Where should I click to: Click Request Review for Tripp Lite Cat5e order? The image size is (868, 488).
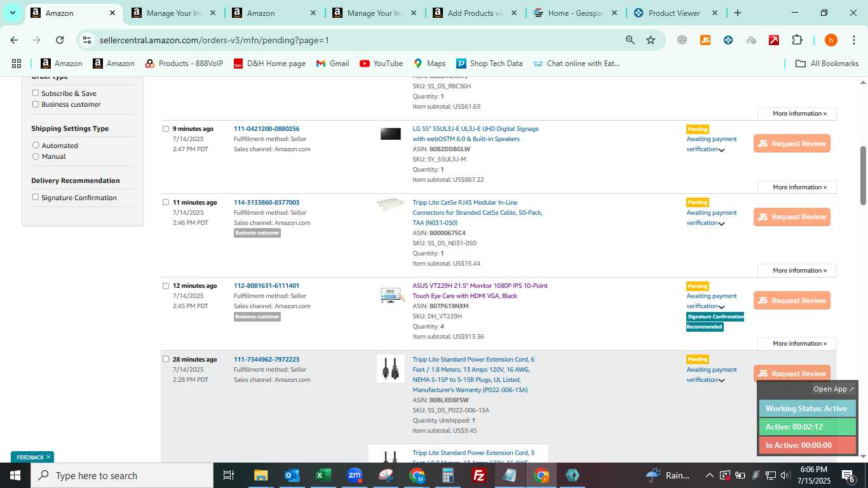click(792, 217)
